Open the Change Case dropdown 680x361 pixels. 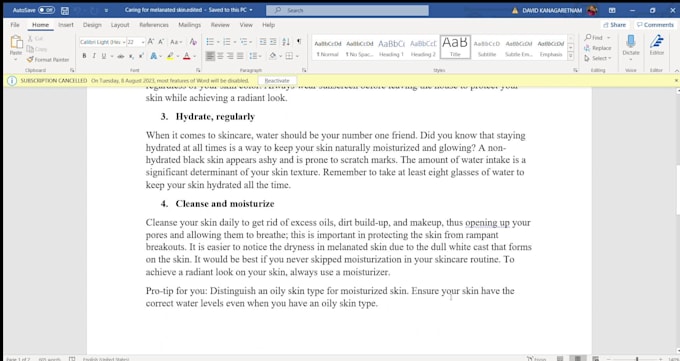click(x=177, y=42)
